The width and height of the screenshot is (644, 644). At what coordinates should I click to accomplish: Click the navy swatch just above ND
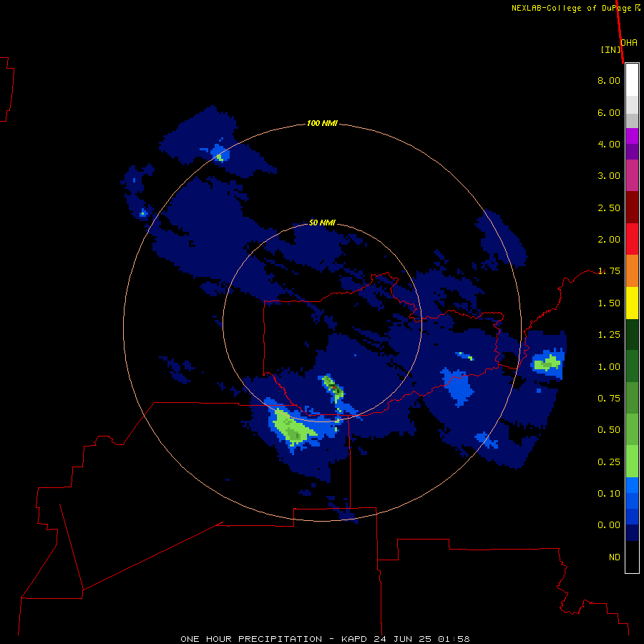click(632, 533)
